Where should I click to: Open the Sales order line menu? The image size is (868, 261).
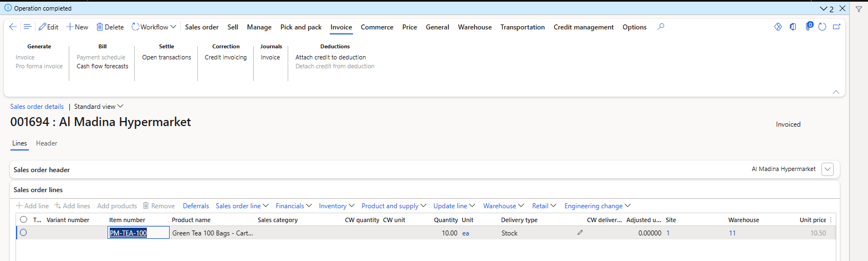tap(242, 206)
